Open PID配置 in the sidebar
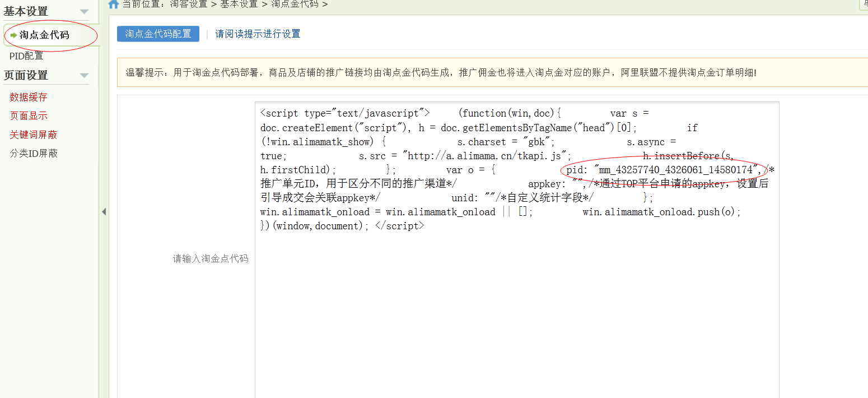This screenshot has height=398, width=868. tap(26, 56)
